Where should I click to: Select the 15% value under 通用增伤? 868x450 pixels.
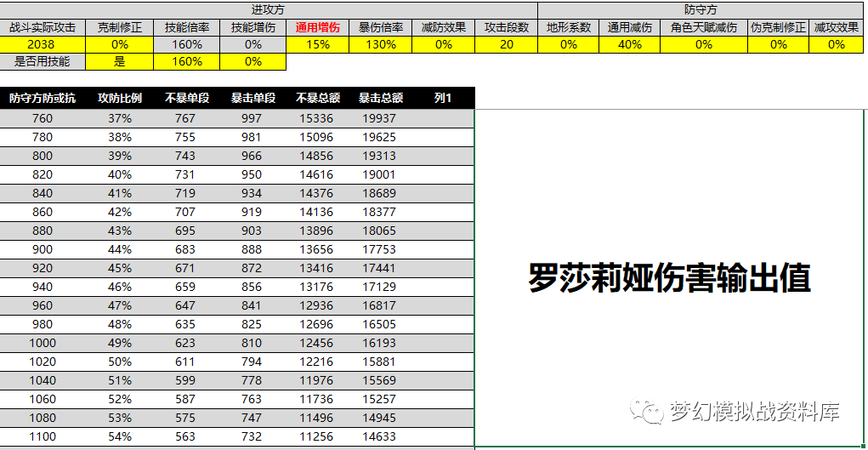318,45
